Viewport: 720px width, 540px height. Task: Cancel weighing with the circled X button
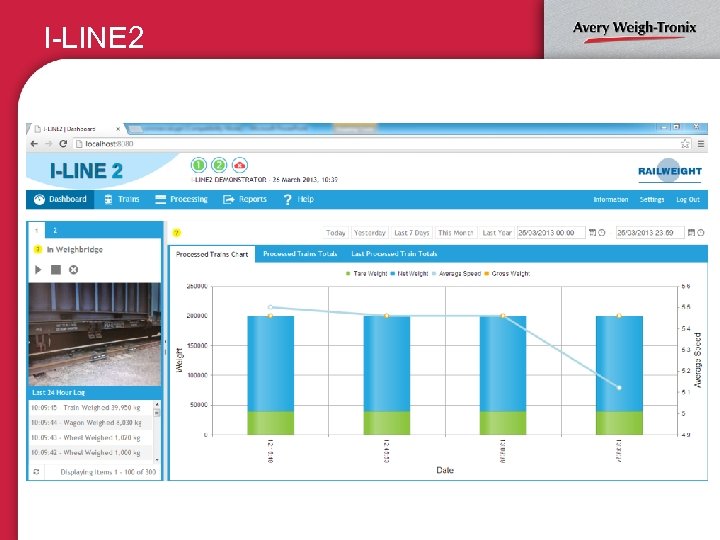[73, 270]
